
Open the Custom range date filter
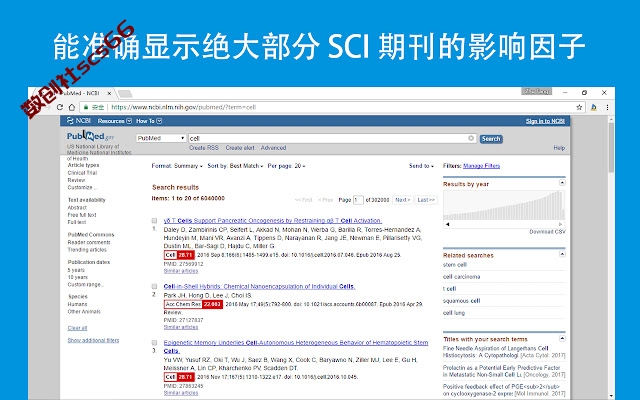coord(86,284)
